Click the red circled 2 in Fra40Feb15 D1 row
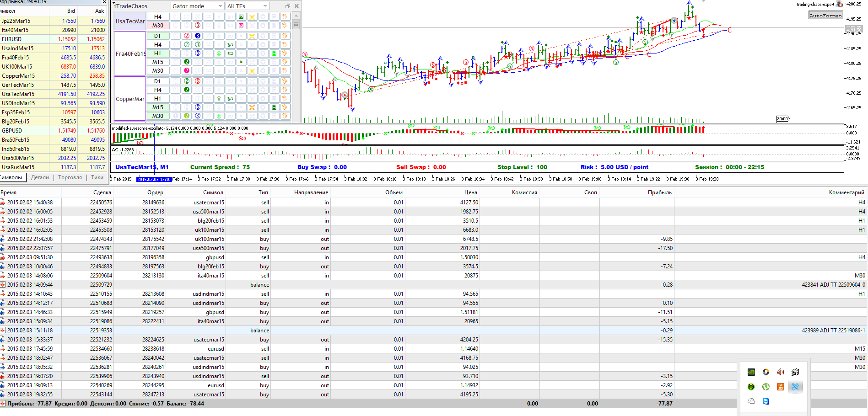The height and width of the screenshot is (416, 868). 187,36
